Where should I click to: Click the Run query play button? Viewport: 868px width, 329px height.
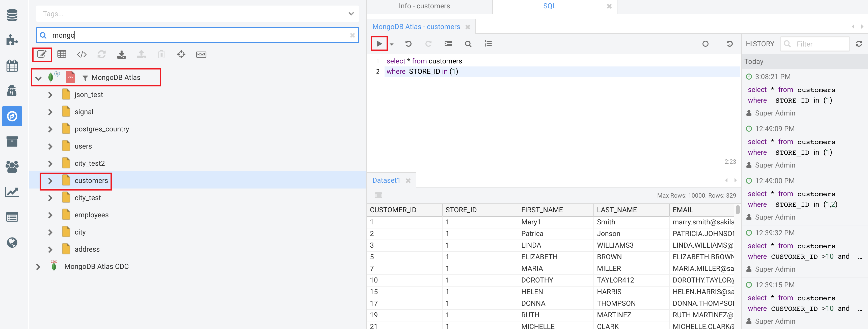tap(379, 43)
